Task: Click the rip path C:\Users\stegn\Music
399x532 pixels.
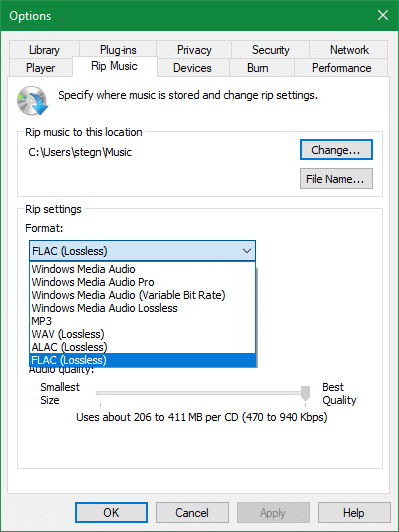Action: [x=80, y=152]
